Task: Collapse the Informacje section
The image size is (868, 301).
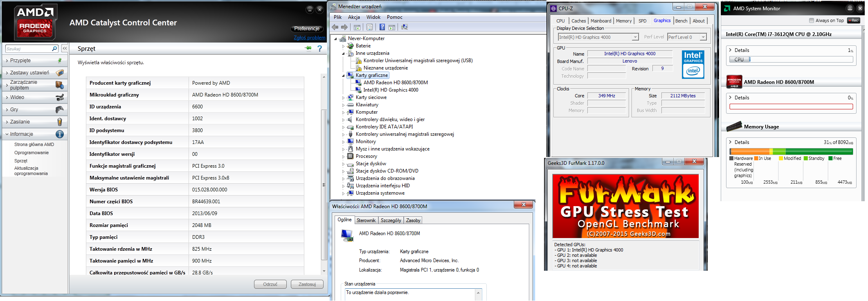Action: pos(34,134)
